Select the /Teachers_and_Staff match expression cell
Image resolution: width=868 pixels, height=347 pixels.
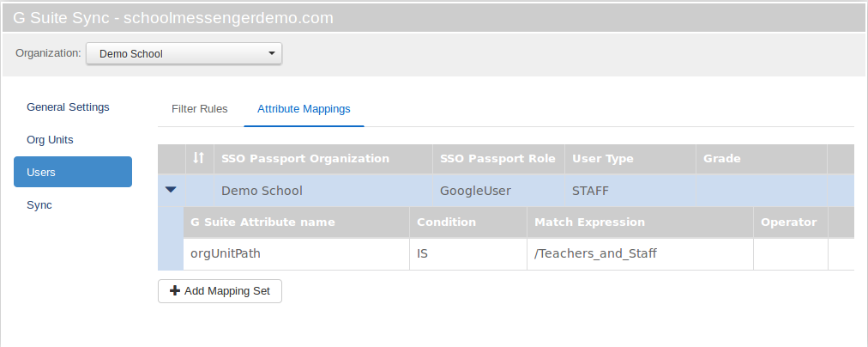(641, 254)
